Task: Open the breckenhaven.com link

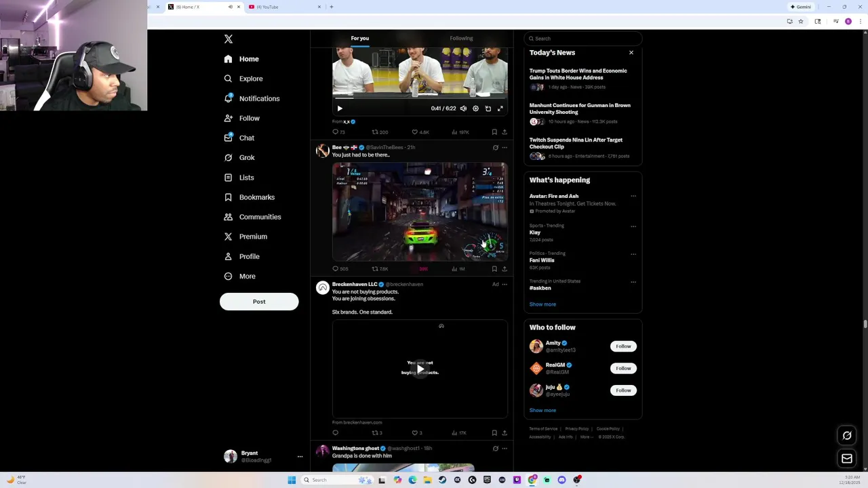Action: [357, 422]
